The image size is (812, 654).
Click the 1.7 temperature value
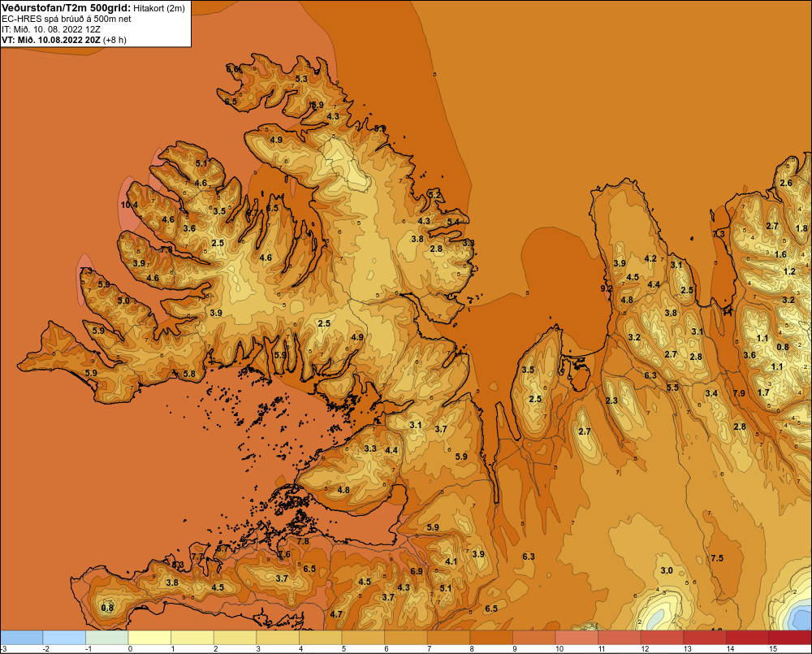coord(763,392)
